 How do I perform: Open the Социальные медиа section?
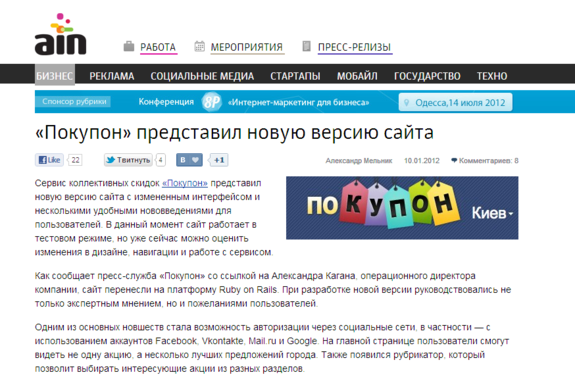[202, 76]
